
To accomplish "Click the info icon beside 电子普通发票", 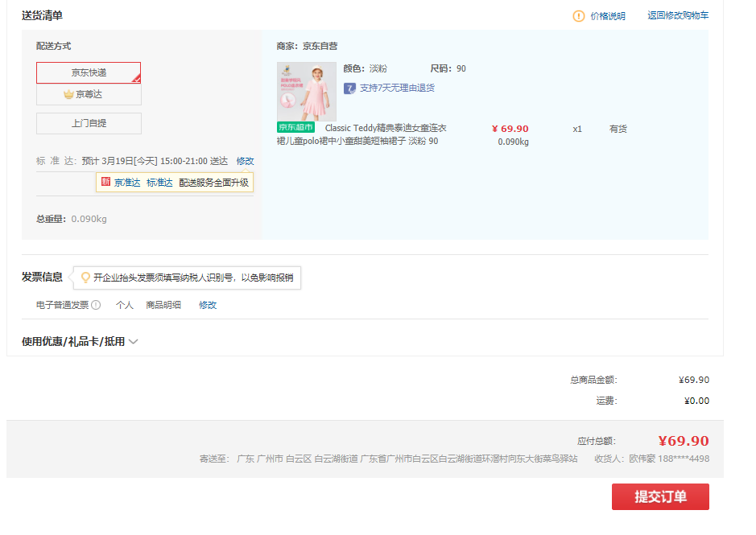I will [96, 305].
